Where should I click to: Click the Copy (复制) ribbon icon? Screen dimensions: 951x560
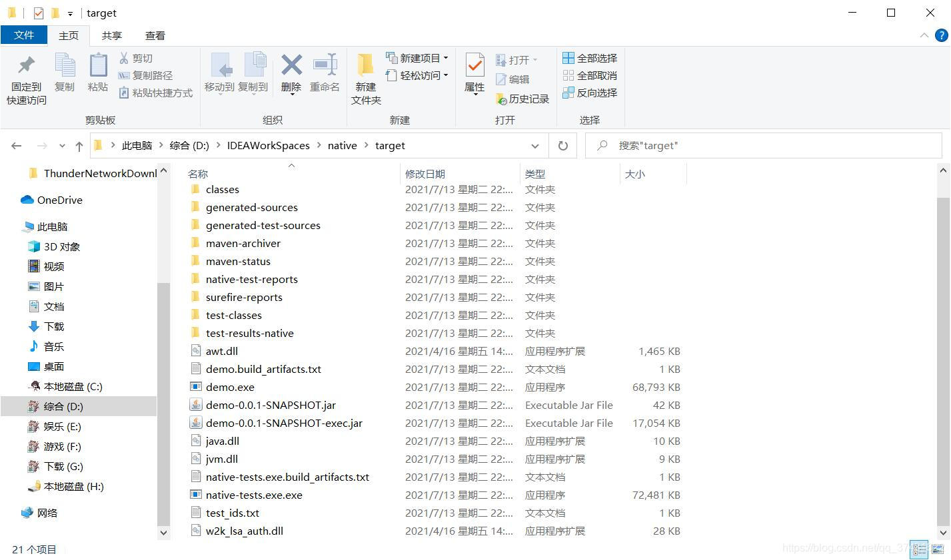click(65, 65)
